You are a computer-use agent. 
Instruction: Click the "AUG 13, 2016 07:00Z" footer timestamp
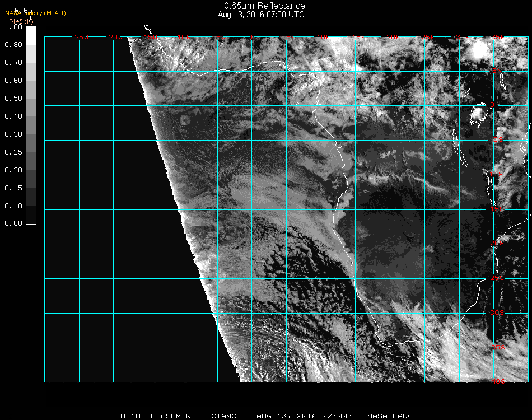tap(304, 416)
